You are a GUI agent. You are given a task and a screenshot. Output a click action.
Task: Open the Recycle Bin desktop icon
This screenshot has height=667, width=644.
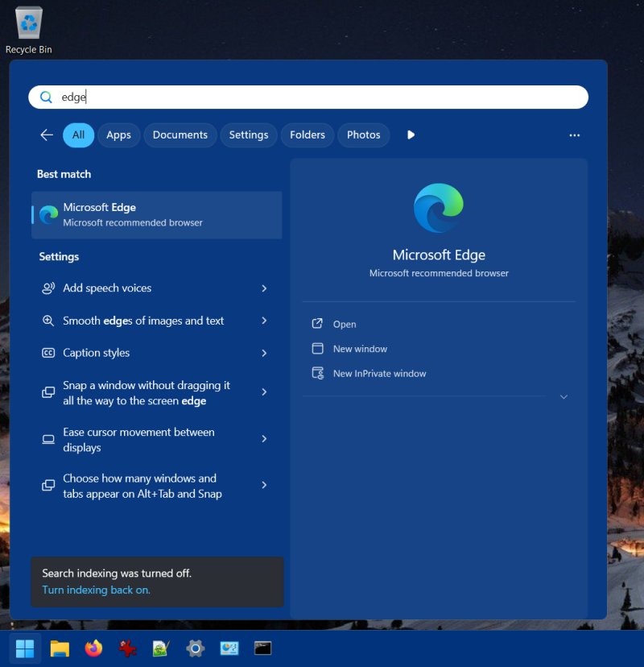pos(29,31)
